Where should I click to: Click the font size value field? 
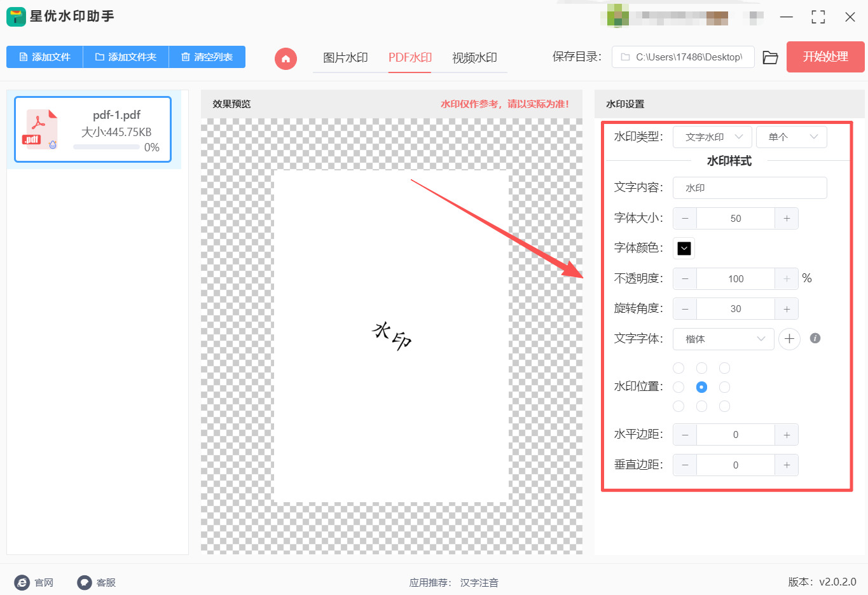click(x=736, y=218)
